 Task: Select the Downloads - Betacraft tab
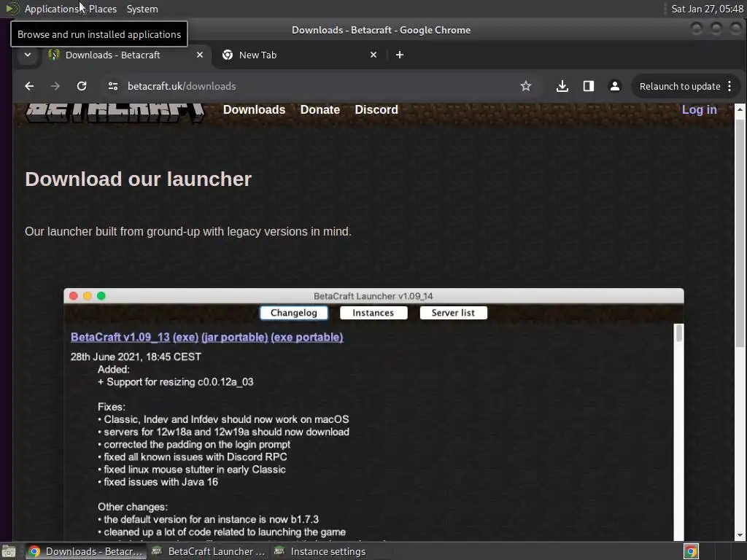tap(126, 55)
